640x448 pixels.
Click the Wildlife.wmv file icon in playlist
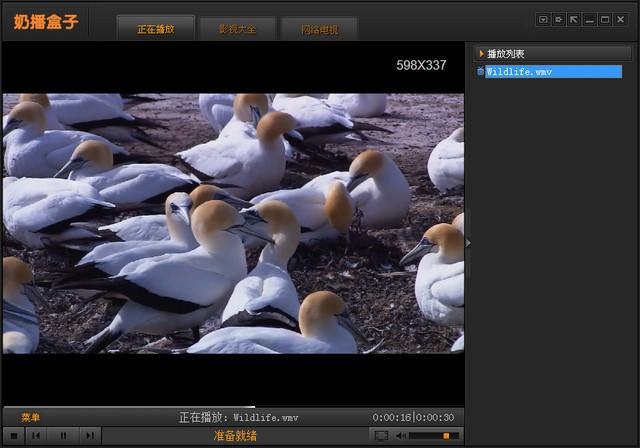480,72
